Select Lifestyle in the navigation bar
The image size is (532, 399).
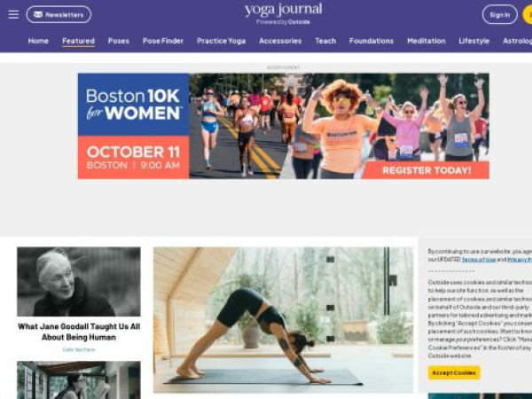tap(474, 41)
